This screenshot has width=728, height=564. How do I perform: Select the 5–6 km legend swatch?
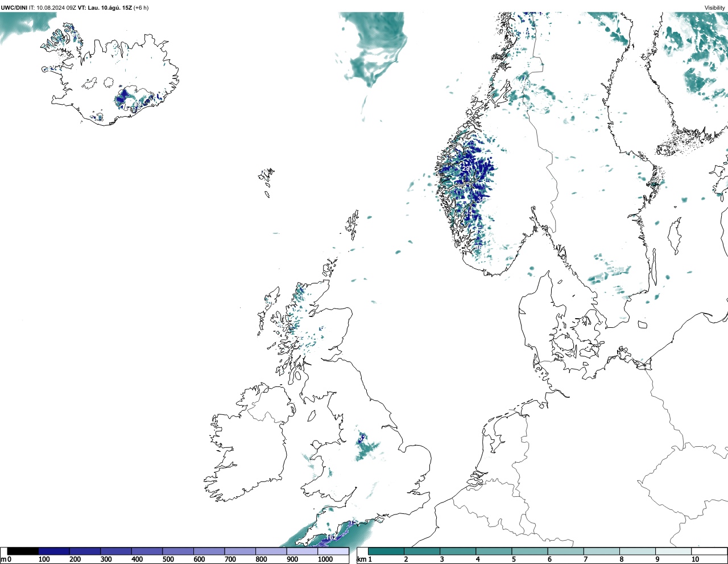530,551
